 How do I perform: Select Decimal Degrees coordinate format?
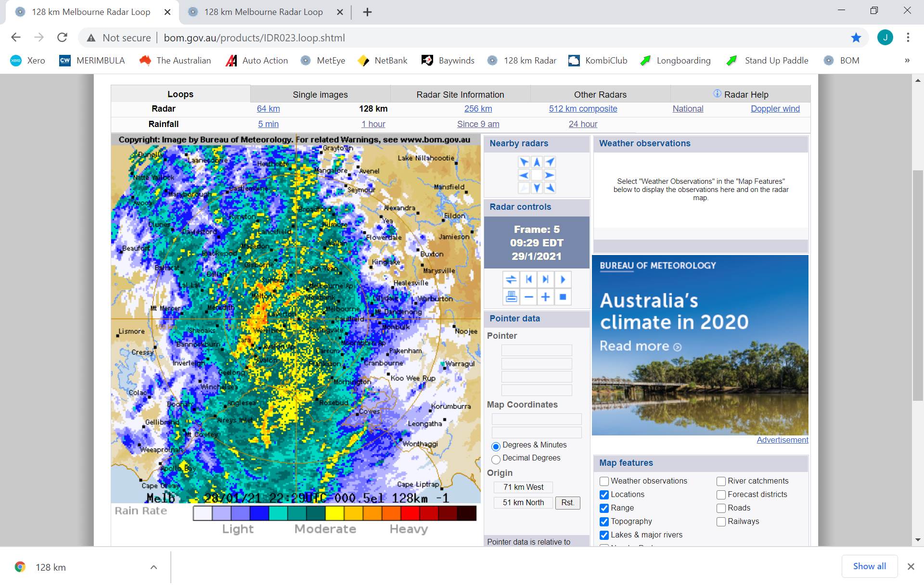click(x=496, y=459)
